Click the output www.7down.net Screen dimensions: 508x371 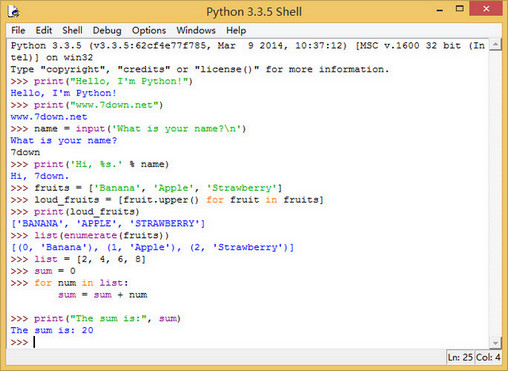click(49, 117)
